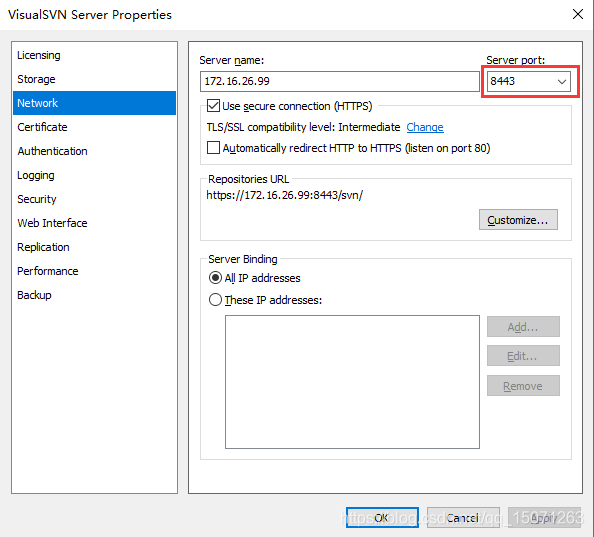This screenshot has width=594, height=537.
Task: Click the Cancel button
Action: point(463,517)
